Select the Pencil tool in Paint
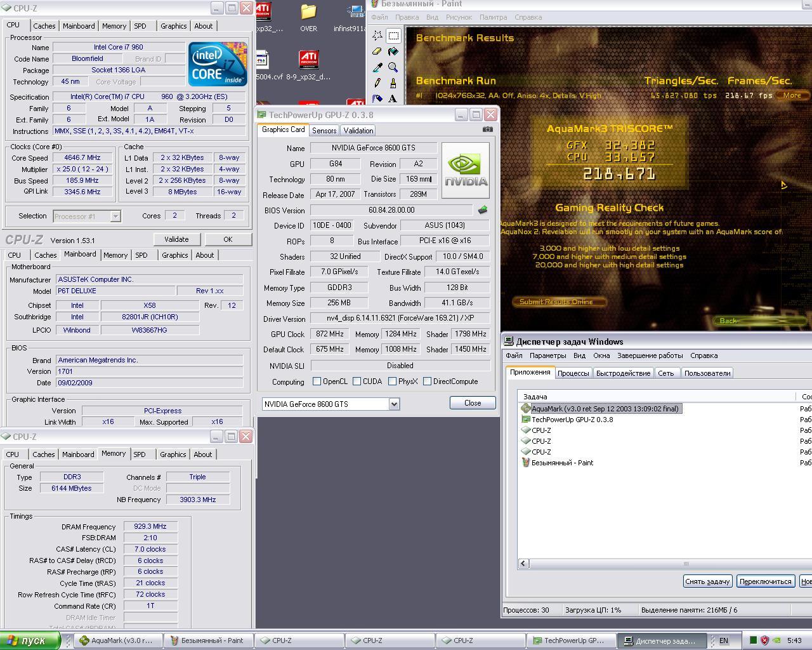 click(x=377, y=83)
